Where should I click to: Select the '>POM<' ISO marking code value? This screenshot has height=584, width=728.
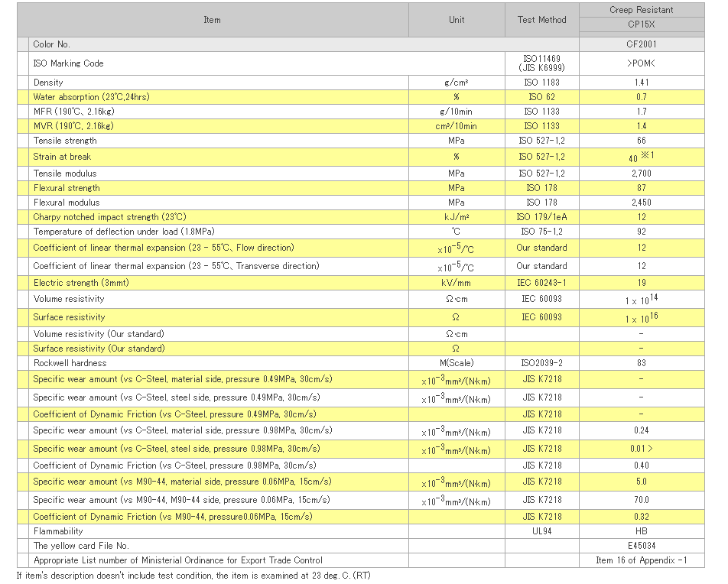click(x=641, y=63)
